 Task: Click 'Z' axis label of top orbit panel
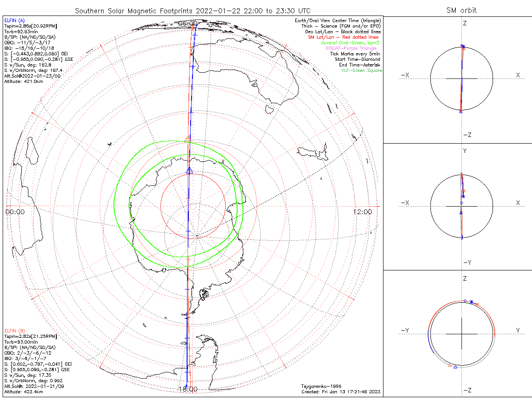tap(465, 23)
